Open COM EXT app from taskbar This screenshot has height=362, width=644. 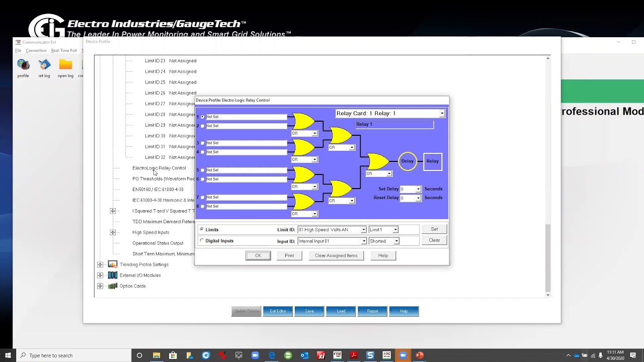[337, 355]
